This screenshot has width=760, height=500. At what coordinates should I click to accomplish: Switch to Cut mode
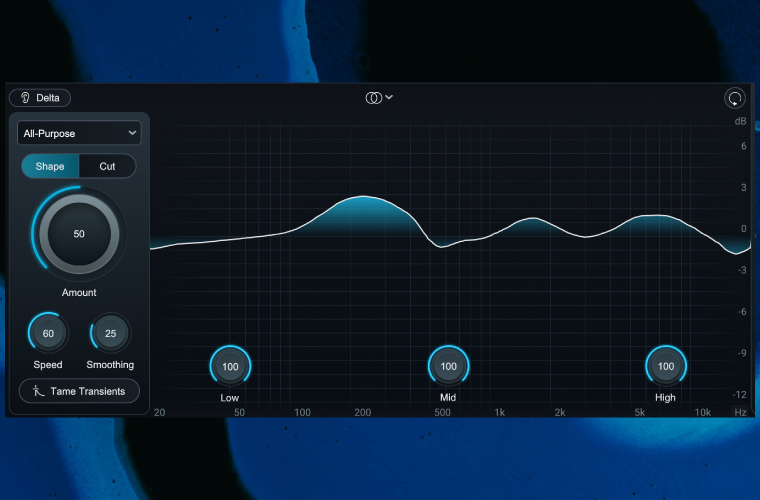point(107,166)
